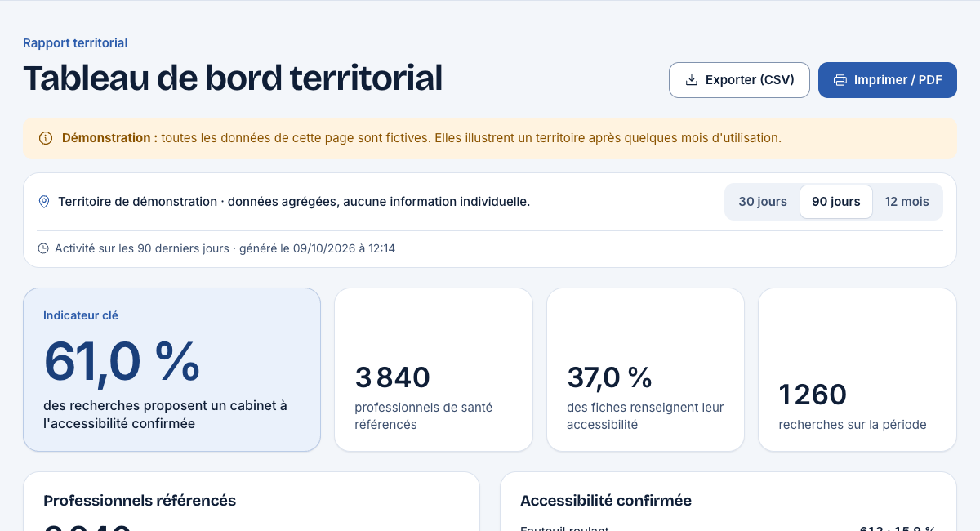Click the download icon in Exporter button
980x531 pixels.
692,80
